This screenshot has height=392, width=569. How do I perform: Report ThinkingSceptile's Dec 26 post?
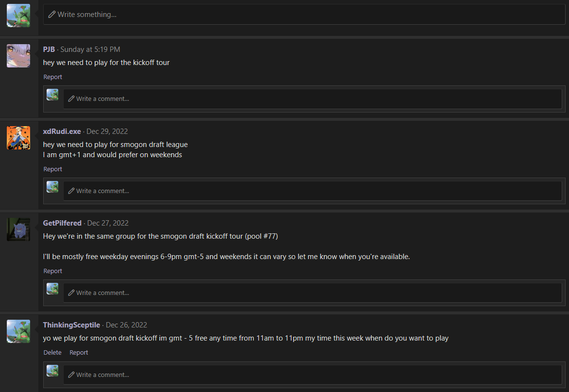[x=79, y=353]
